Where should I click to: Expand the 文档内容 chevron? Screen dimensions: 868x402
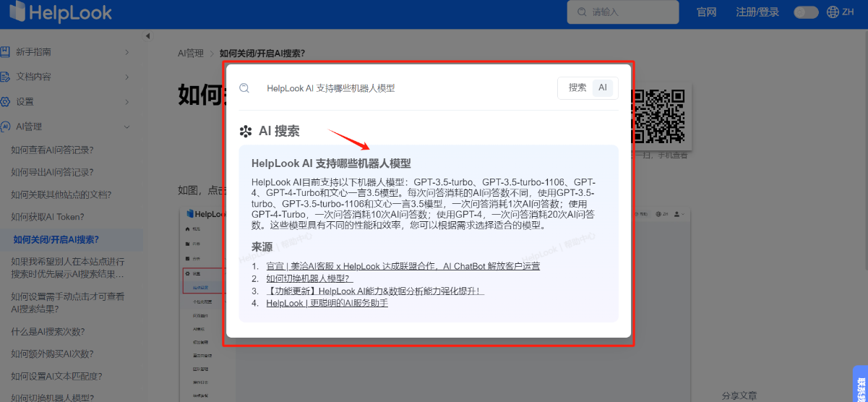pyautogui.click(x=126, y=77)
